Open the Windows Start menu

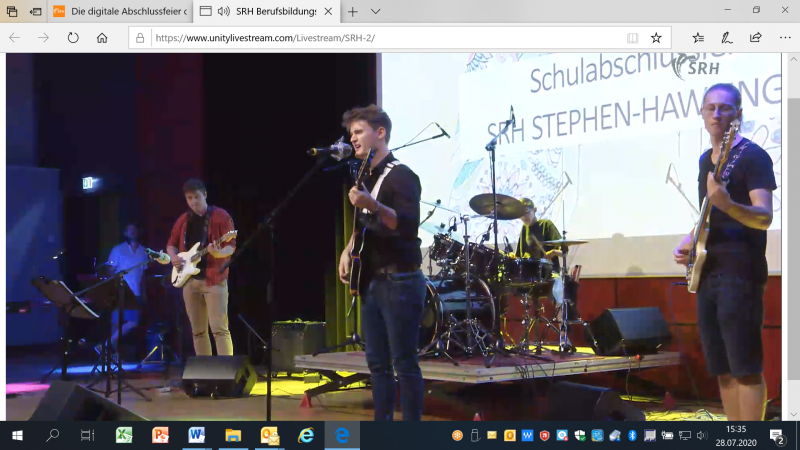[17, 435]
